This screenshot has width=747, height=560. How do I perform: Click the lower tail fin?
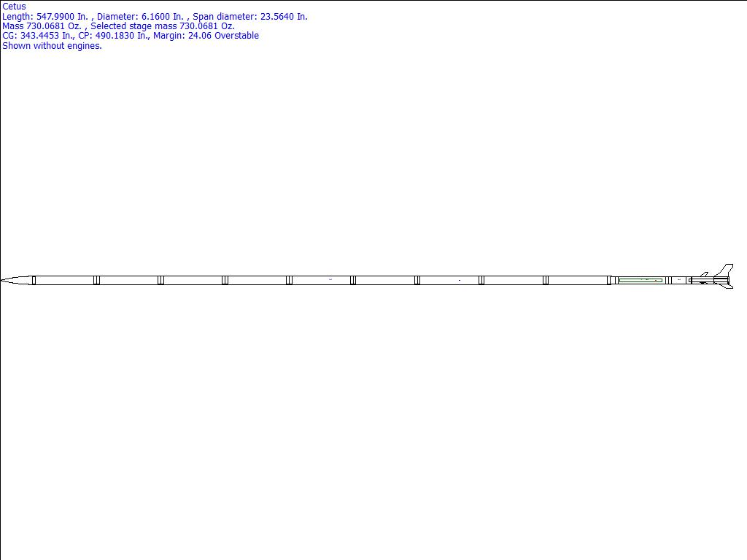(727, 286)
